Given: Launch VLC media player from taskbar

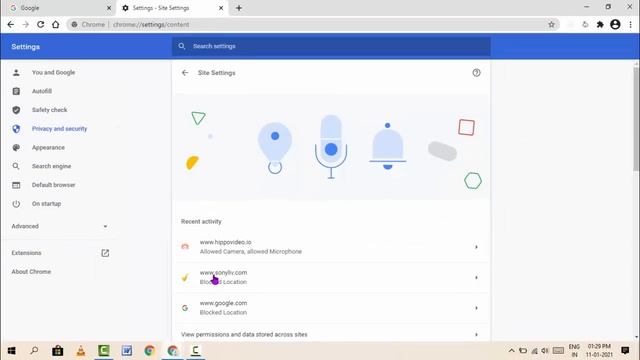Looking at the screenshot, I should (81, 351).
